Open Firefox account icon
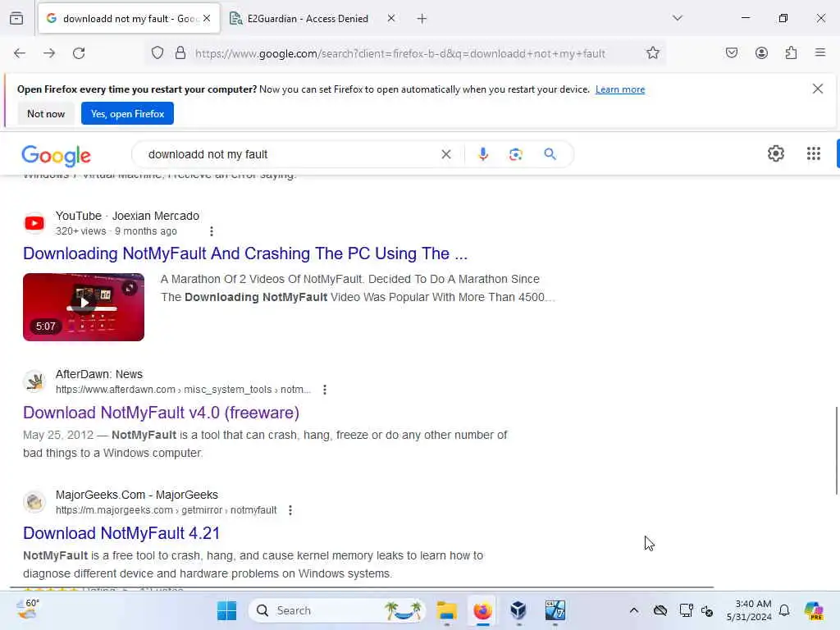 (x=761, y=53)
